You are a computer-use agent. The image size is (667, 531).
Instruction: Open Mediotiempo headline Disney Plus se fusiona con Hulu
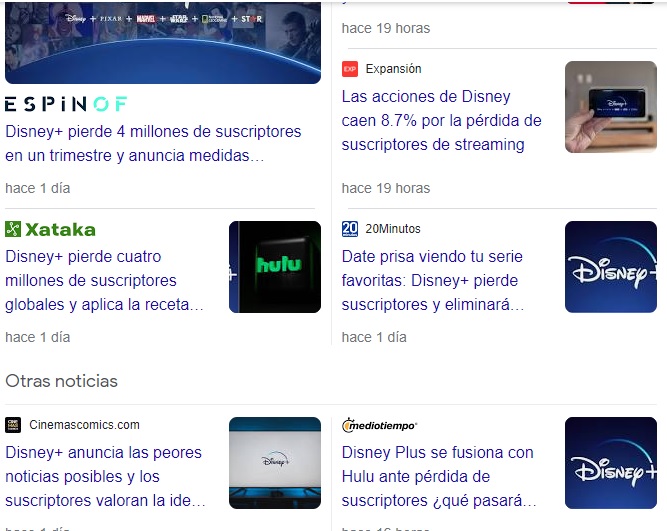tap(439, 477)
